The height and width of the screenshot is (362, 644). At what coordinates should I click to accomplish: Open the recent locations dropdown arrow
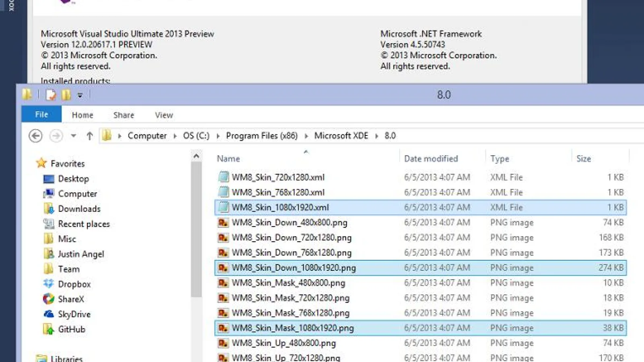[x=73, y=136]
